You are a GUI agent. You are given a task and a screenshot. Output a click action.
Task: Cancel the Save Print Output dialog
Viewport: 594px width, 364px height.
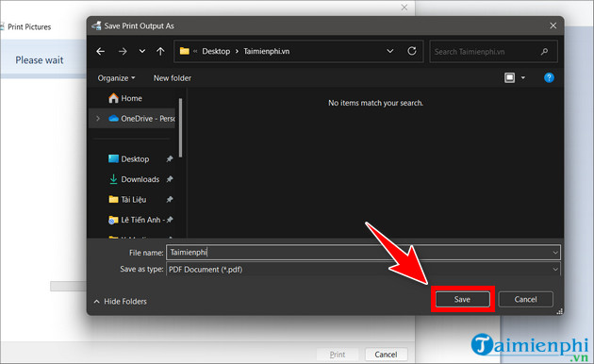525,299
